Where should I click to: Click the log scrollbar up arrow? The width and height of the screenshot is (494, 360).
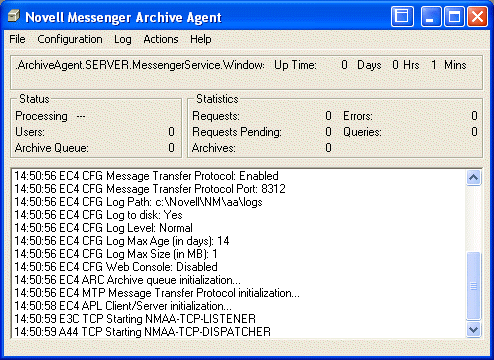[473, 177]
